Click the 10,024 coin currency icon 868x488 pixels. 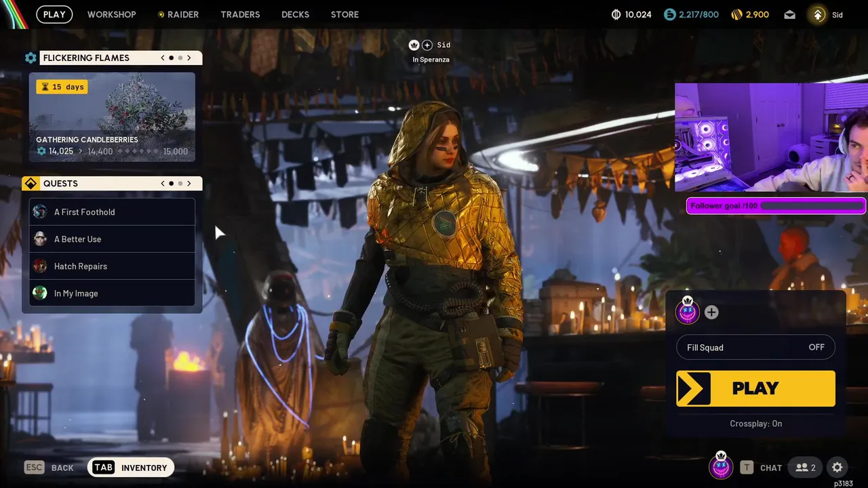[x=616, y=14]
